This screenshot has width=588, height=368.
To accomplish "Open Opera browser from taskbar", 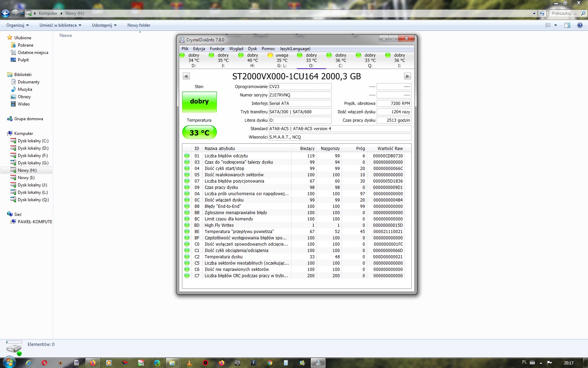I will click(44, 363).
